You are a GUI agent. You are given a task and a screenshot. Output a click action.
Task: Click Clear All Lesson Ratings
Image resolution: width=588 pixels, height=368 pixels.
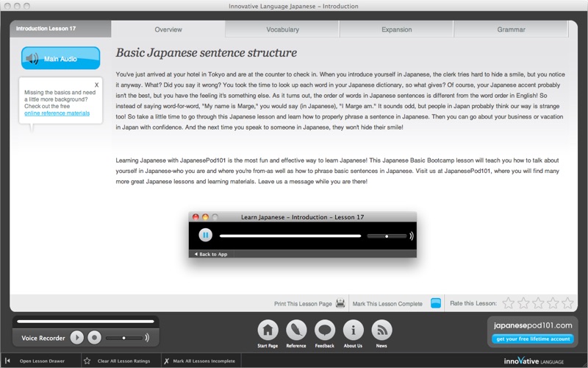pyautogui.click(x=123, y=361)
